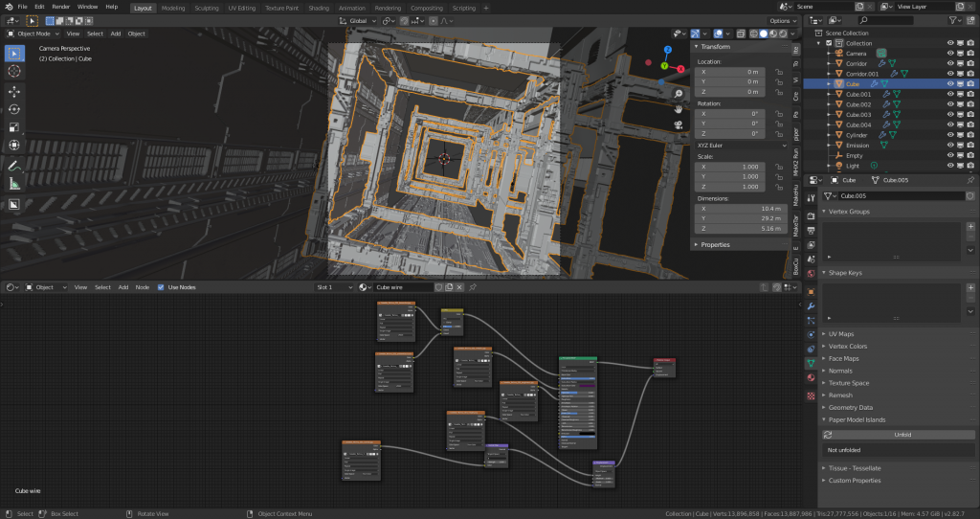Expand the Geometry Data panel
980x519 pixels.
(x=850, y=408)
